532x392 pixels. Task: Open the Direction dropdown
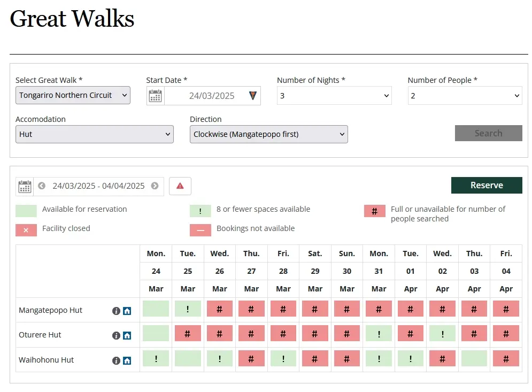(269, 134)
